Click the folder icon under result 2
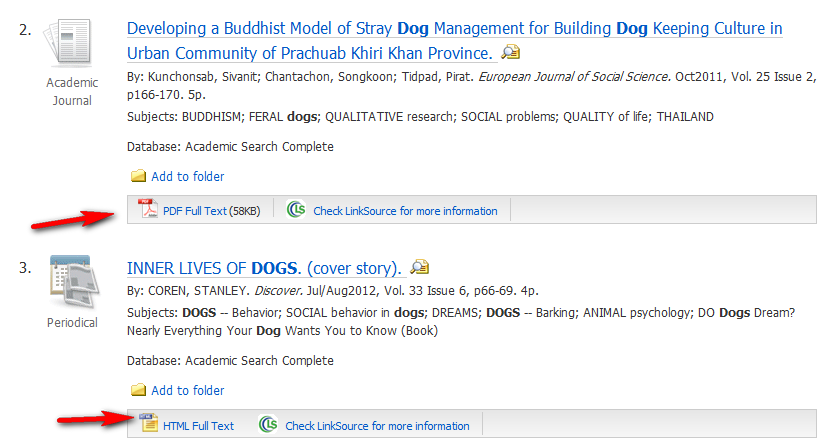 tap(138, 176)
